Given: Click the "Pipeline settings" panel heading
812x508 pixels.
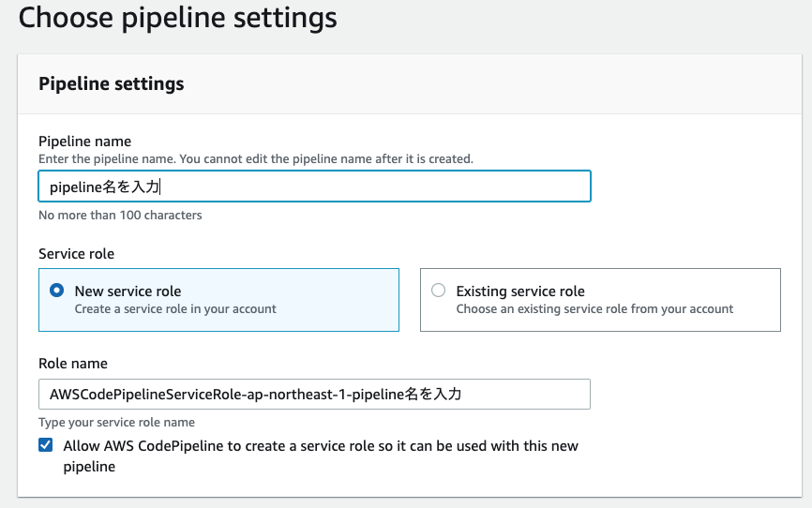Looking at the screenshot, I should [111, 83].
